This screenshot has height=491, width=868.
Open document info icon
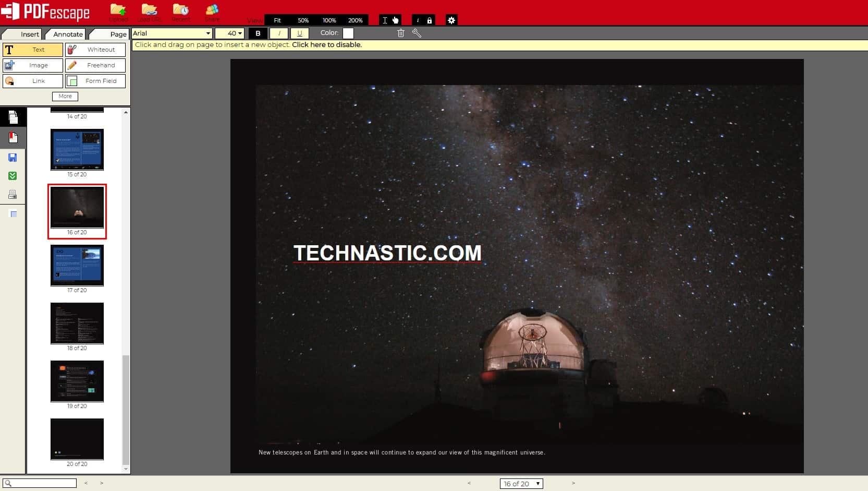coord(418,20)
